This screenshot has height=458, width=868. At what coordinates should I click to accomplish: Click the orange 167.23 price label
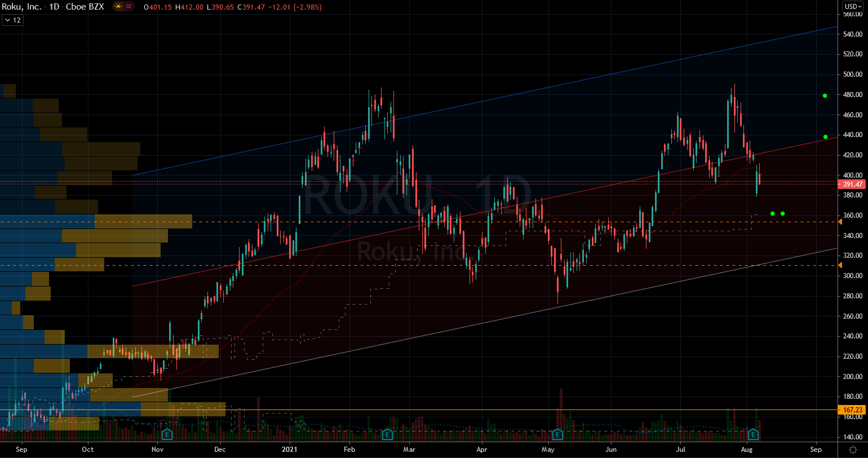[853, 410]
